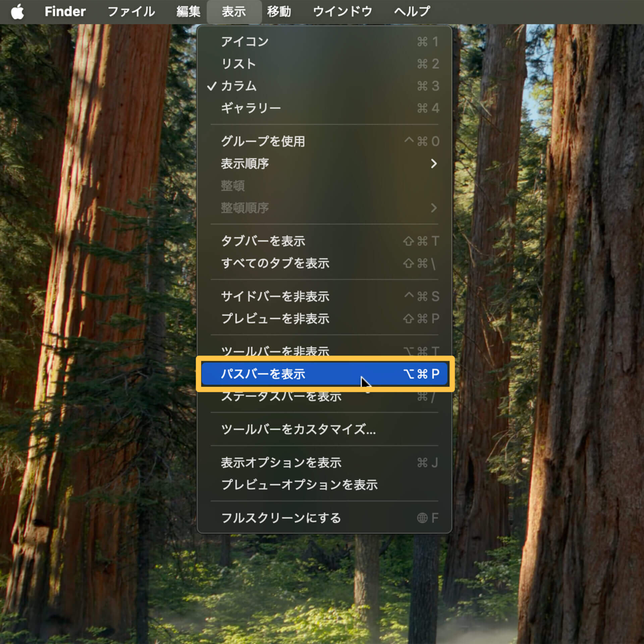Click パスバーを表示 to show path bar
This screenshot has height=644, width=644.
click(324, 374)
